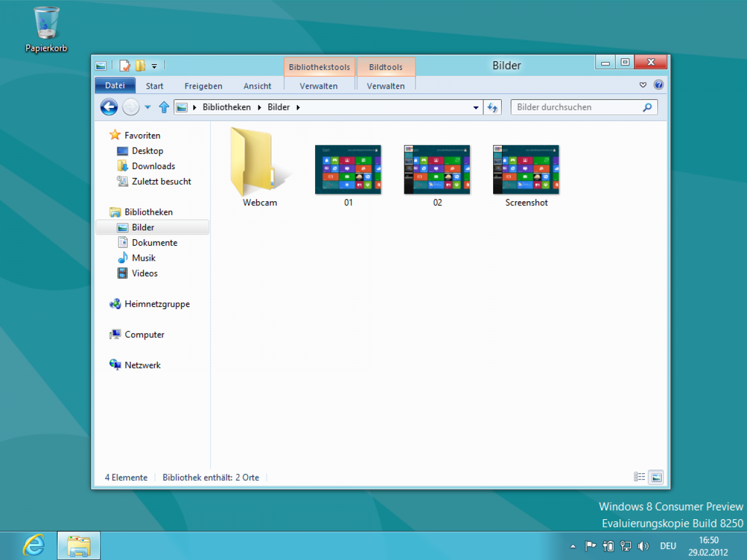Expand the arrow after Bilder in address bar

[x=298, y=107]
